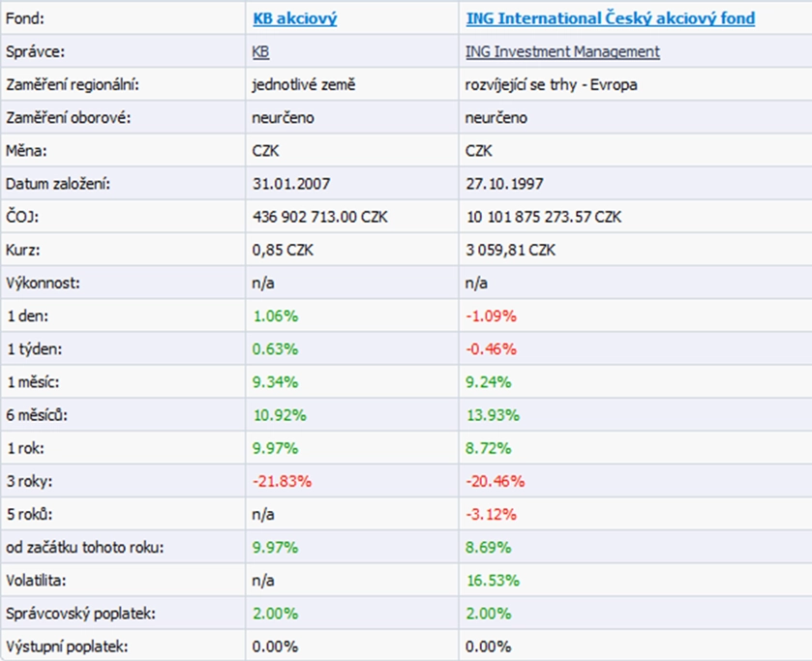Select the founding date 31.01.2007
Screen dimensions: 812x661
point(291,184)
